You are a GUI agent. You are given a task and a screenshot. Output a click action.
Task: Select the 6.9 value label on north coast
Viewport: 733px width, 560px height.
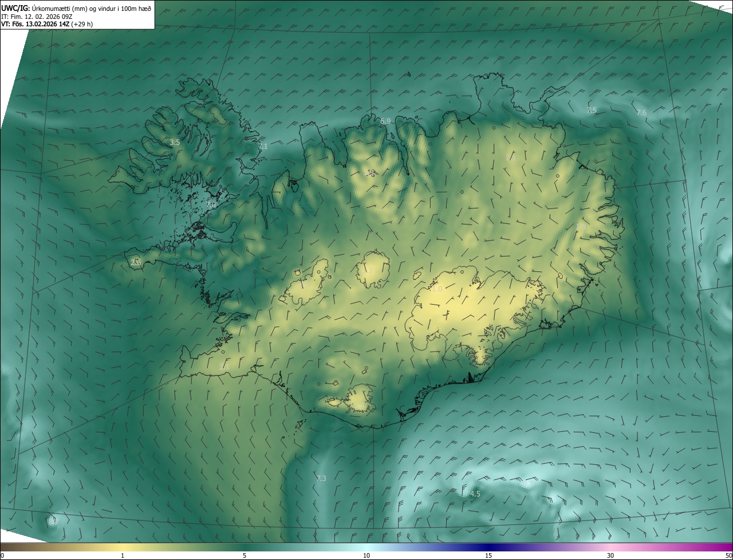385,121
